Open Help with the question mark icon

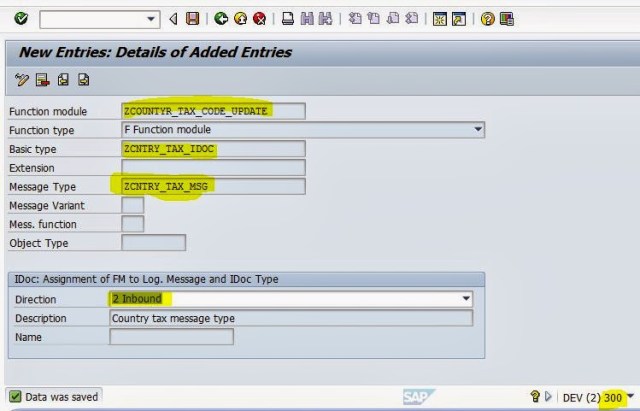(488, 19)
